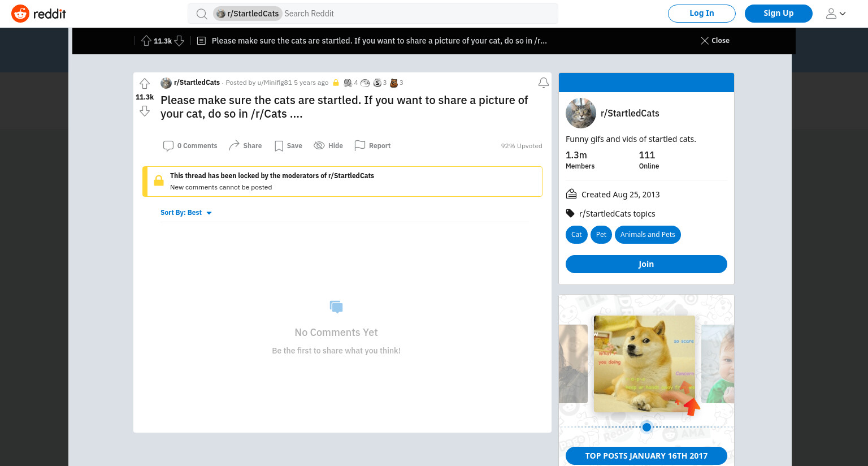Select the Cat topic tag
The image size is (868, 466).
576,235
